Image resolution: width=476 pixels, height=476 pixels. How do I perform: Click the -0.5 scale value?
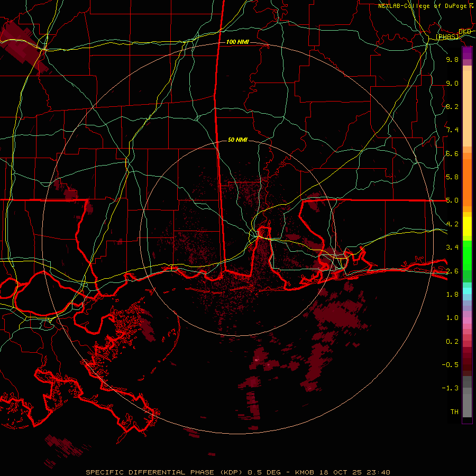point(450,365)
